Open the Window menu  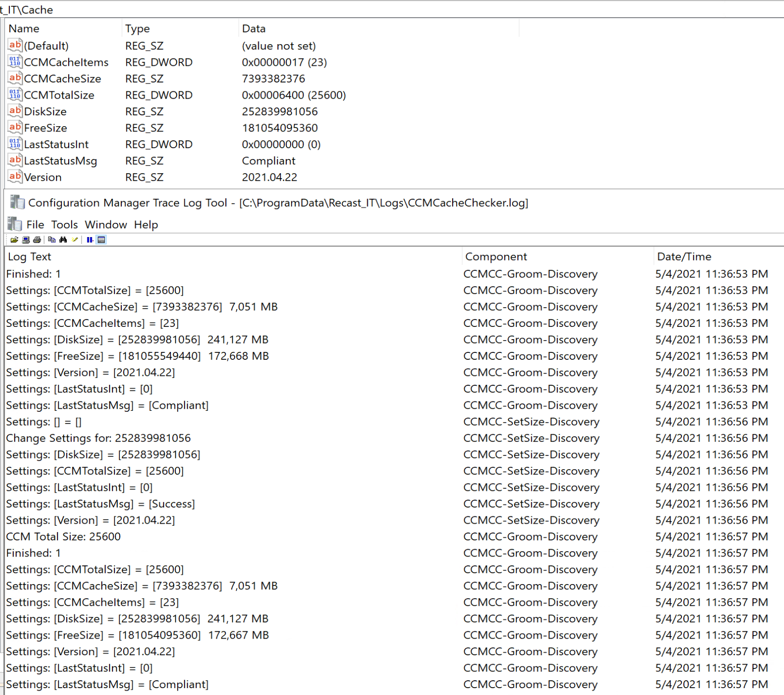106,225
